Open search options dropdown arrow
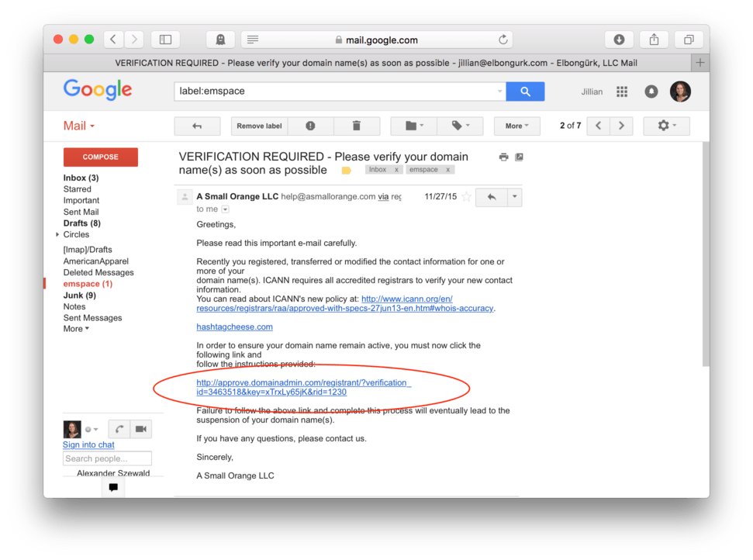Image resolution: width=753 pixels, height=560 pixels. point(499,92)
